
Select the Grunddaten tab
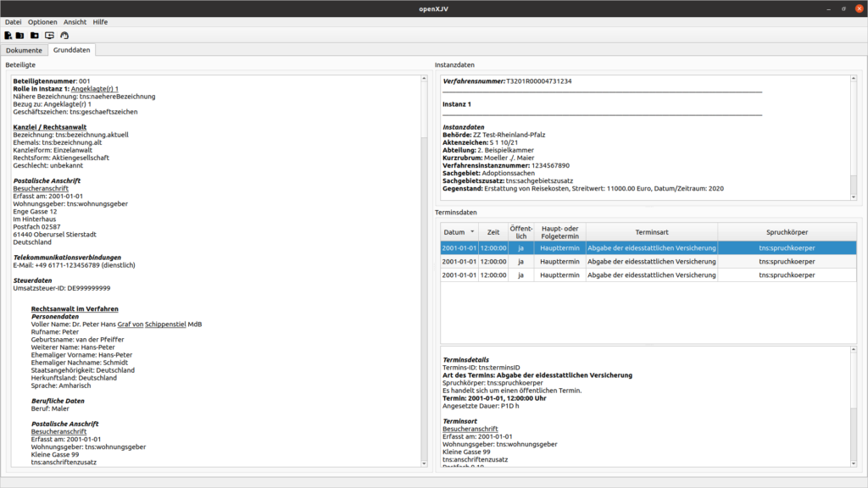tap(71, 50)
